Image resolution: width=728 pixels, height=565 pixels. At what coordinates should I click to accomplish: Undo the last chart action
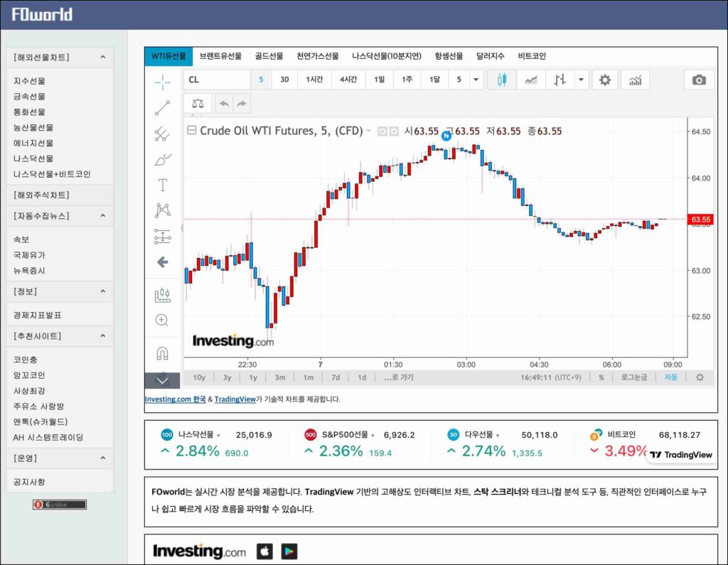tap(224, 104)
